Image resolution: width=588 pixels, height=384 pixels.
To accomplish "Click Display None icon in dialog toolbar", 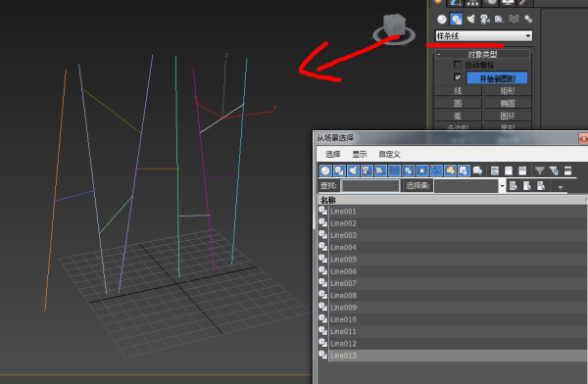I will [509, 171].
